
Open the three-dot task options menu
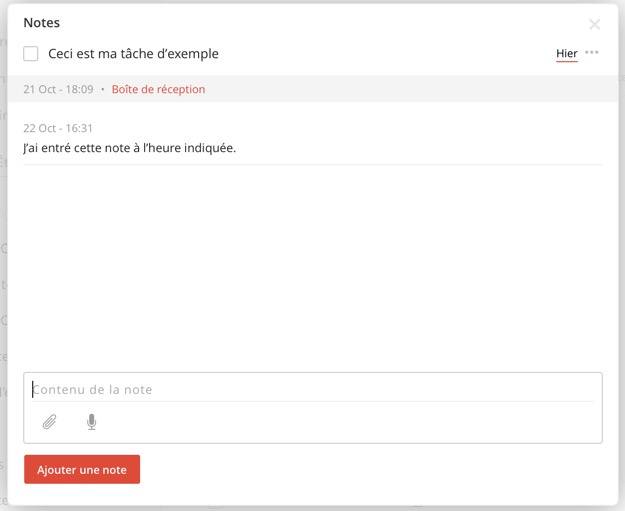[592, 53]
